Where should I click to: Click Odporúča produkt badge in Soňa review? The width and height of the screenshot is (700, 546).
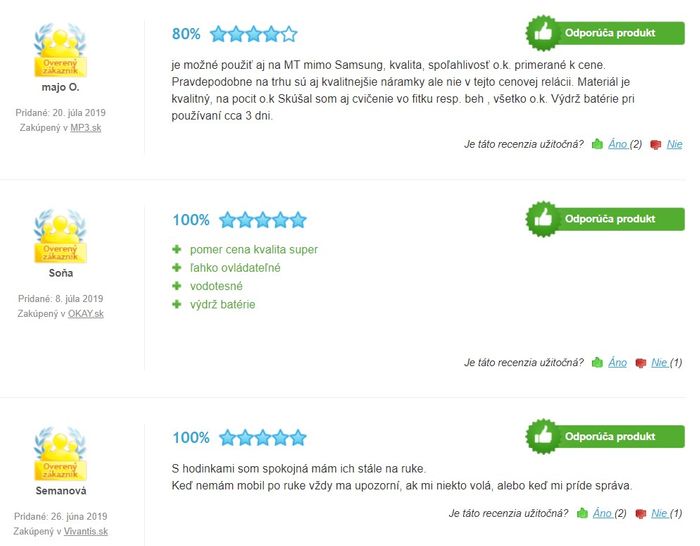(605, 219)
